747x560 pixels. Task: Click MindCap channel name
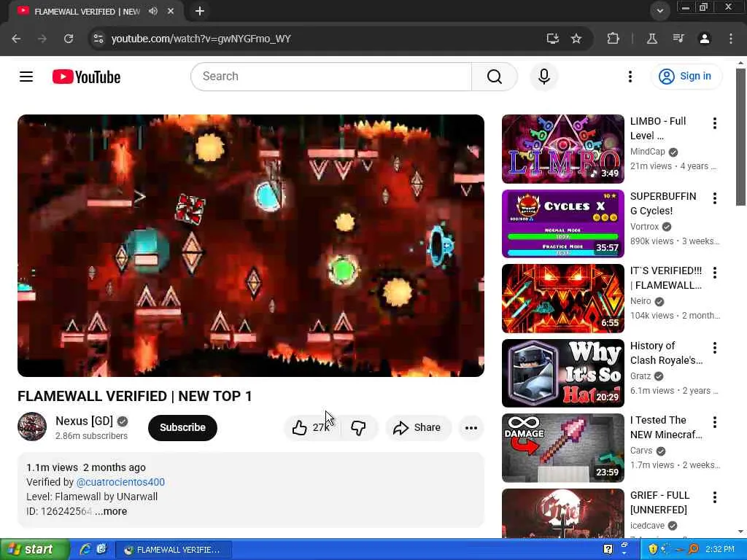648,152
